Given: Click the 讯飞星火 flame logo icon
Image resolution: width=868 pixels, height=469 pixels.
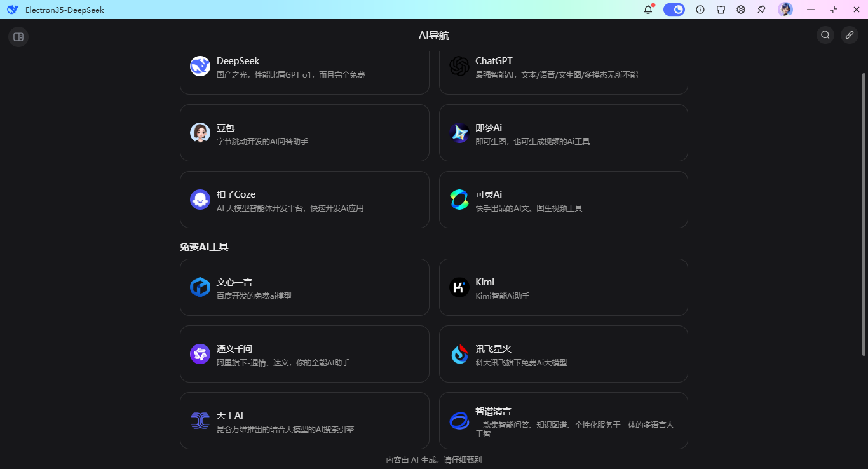Looking at the screenshot, I should click(459, 354).
